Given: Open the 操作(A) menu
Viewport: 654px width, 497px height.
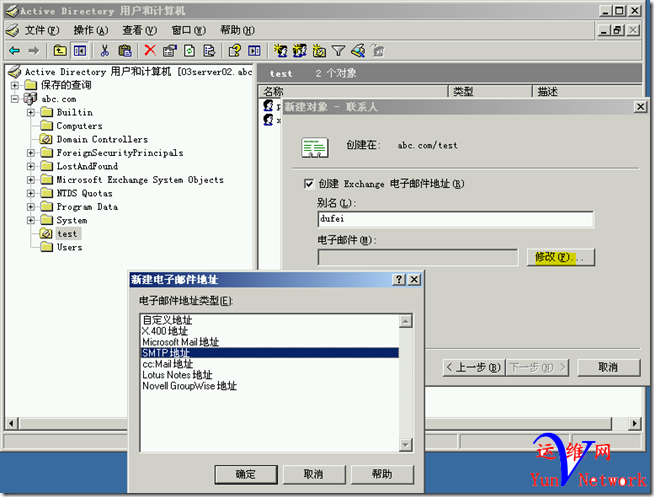Looking at the screenshot, I should coord(91,30).
